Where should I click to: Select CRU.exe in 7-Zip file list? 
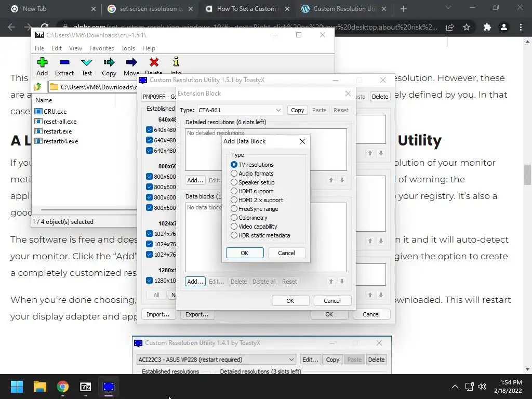[51, 111]
